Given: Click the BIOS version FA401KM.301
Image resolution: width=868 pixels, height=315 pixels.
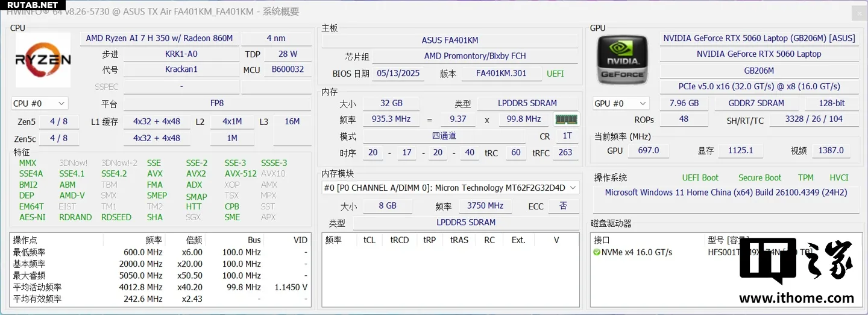Looking at the screenshot, I should 501,74.
